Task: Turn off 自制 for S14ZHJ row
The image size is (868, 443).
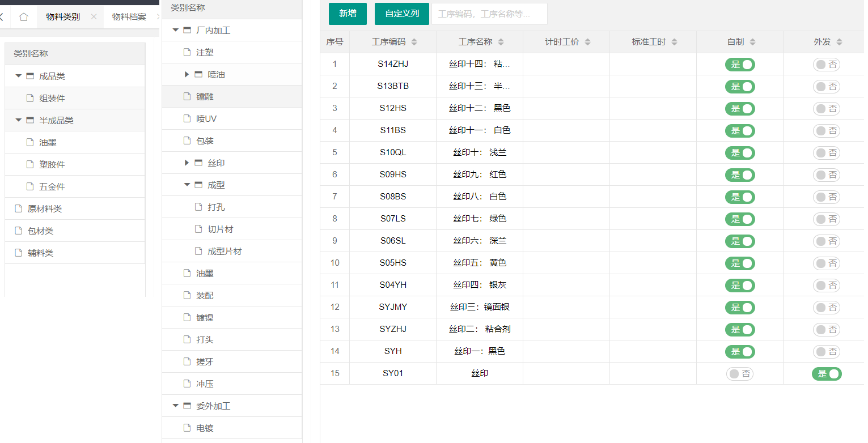Action: pyautogui.click(x=740, y=65)
